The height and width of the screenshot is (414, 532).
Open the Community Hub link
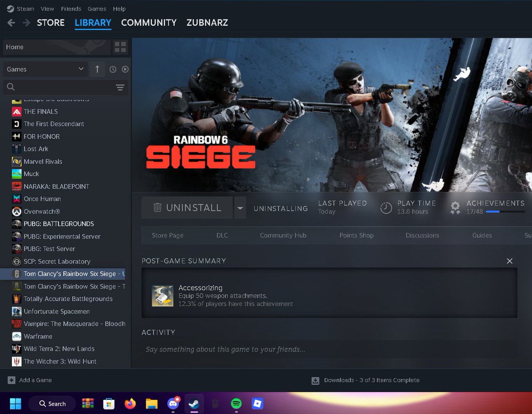(x=283, y=235)
